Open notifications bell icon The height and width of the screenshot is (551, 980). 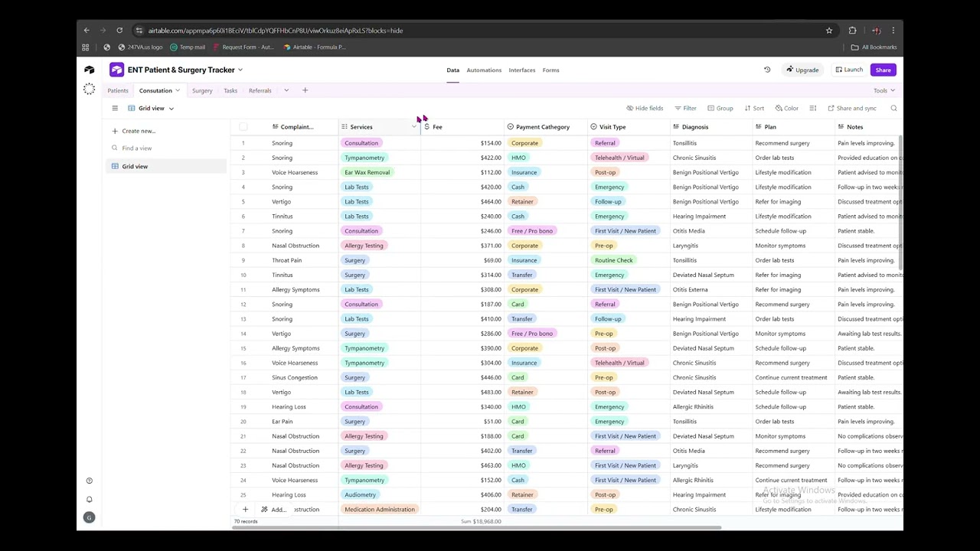(x=89, y=499)
